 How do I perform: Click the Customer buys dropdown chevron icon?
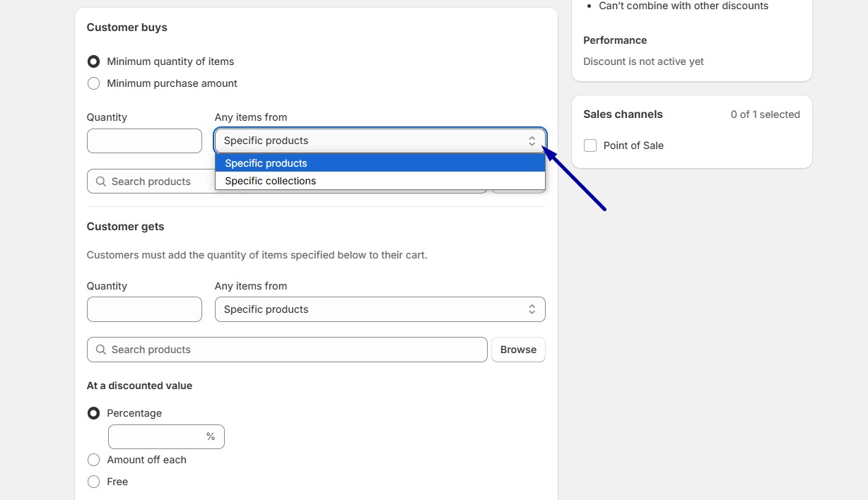(532, 141)
